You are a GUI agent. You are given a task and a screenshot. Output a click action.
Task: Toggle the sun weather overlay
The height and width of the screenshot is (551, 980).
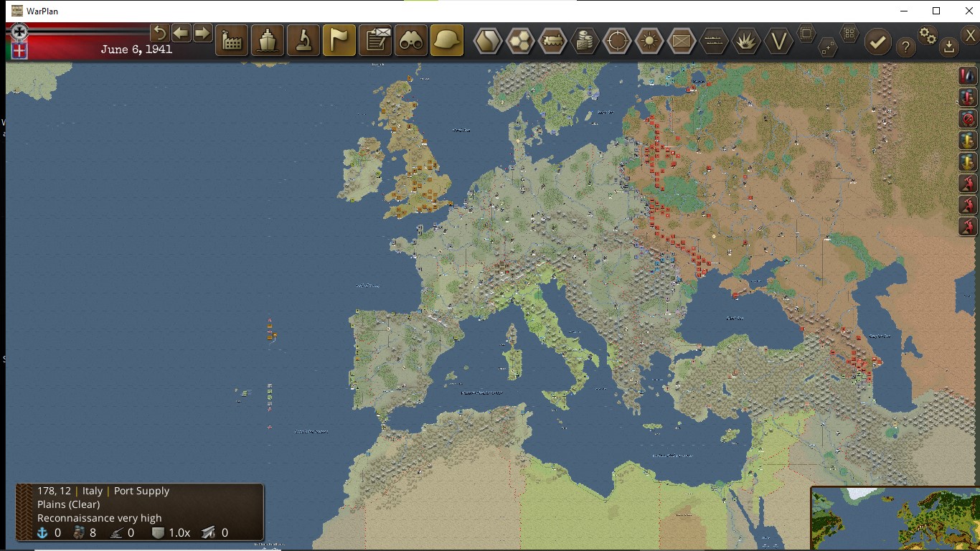[x=649, y=41]
